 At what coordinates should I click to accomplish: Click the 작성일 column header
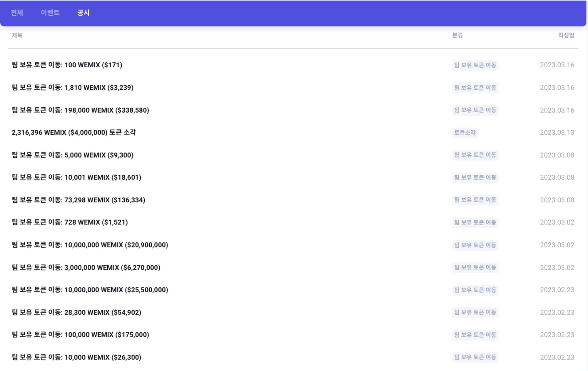pyautogui.click(x=566, y=35)
